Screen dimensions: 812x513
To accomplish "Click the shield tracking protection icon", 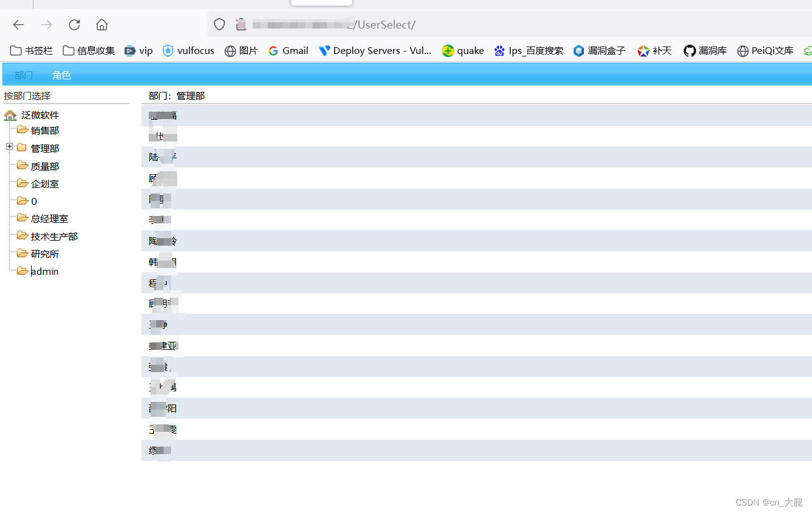I will pyautogui.click(x=219, y=25).
